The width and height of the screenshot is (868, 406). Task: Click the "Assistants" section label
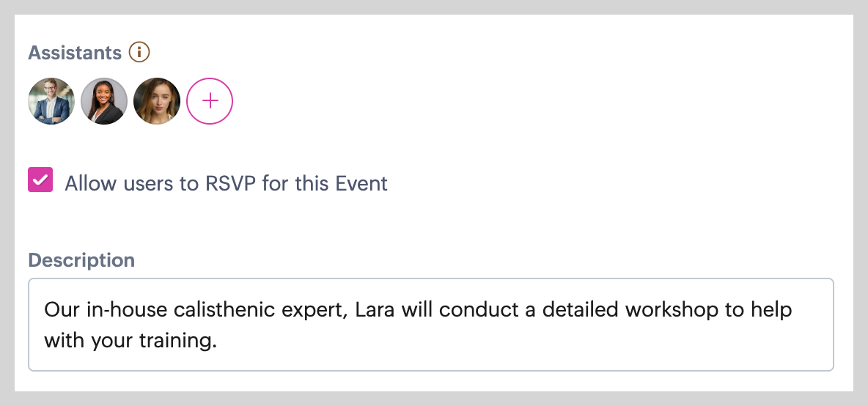75,53
